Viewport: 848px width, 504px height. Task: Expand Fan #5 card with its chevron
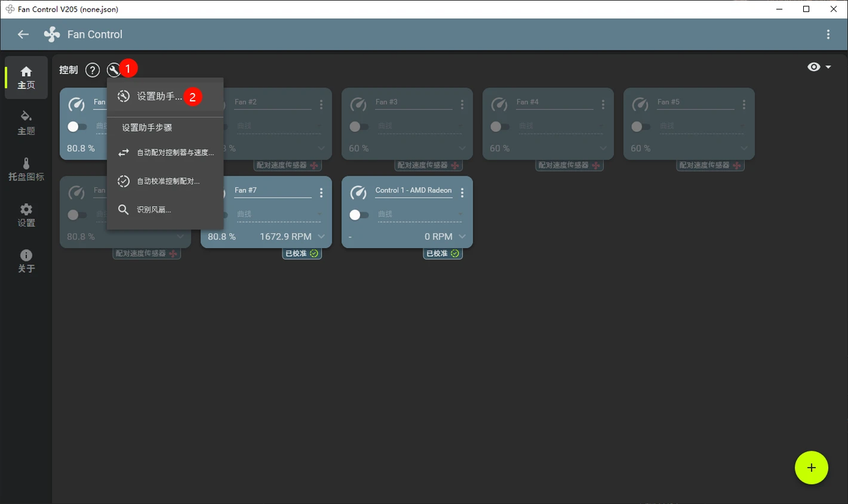click(x=744, y=148)
